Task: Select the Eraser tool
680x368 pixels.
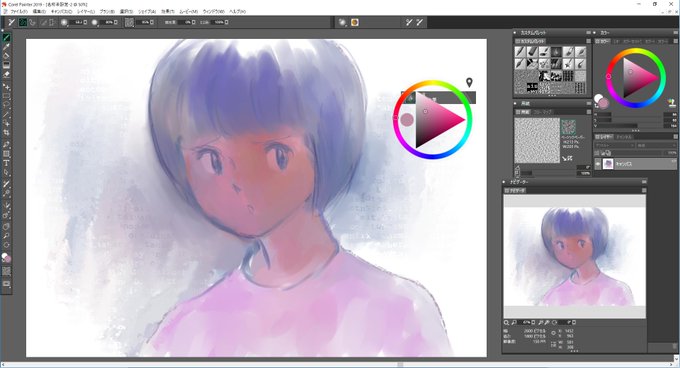Action: click(6, 74)
